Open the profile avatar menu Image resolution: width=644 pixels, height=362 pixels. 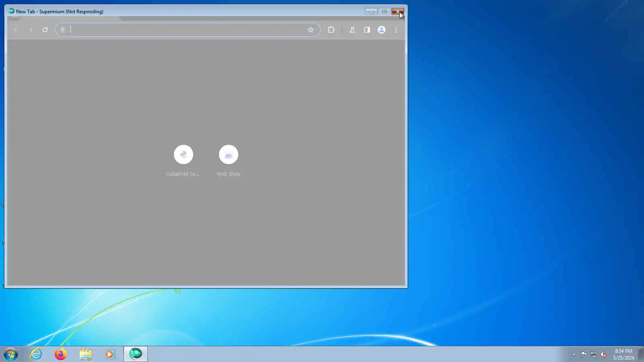click(x=382, y=30)
